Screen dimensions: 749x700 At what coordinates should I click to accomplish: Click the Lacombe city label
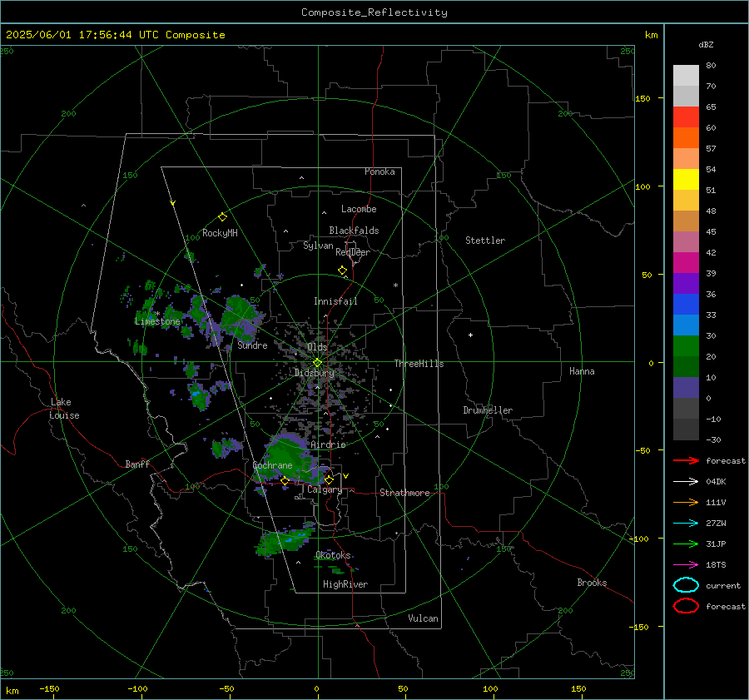(x=359, y=209)
